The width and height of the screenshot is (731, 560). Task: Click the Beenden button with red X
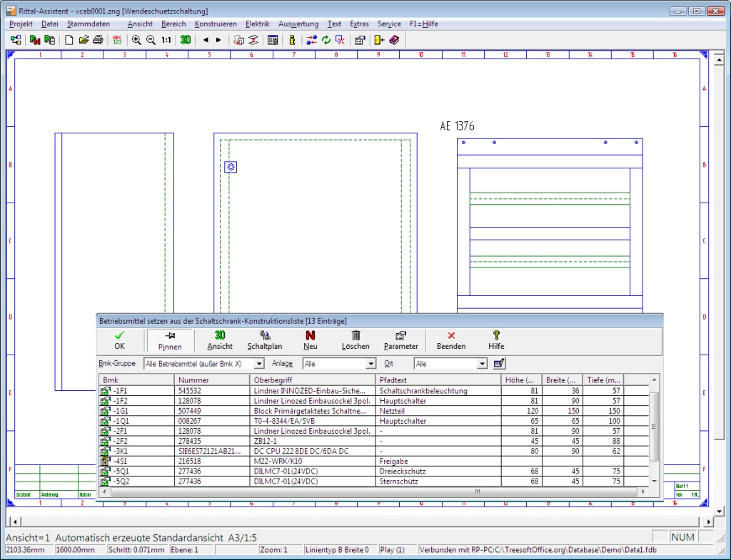tap(451, 340)
